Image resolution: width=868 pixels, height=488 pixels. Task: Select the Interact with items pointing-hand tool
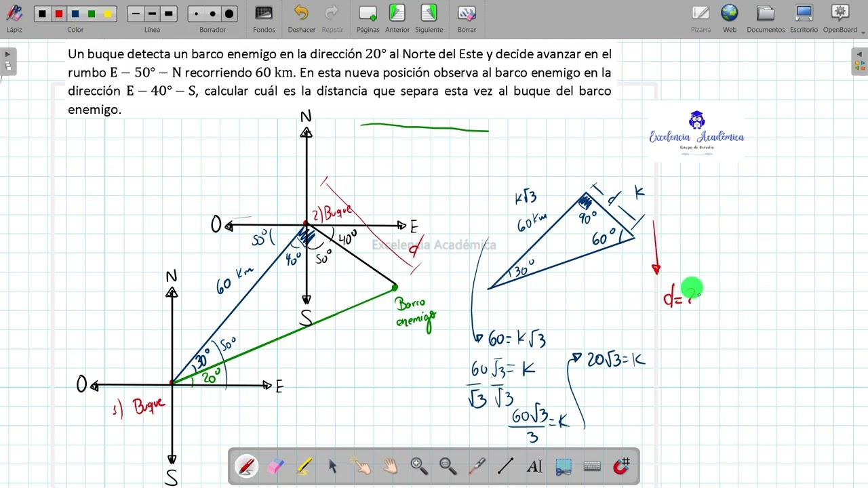362,466
